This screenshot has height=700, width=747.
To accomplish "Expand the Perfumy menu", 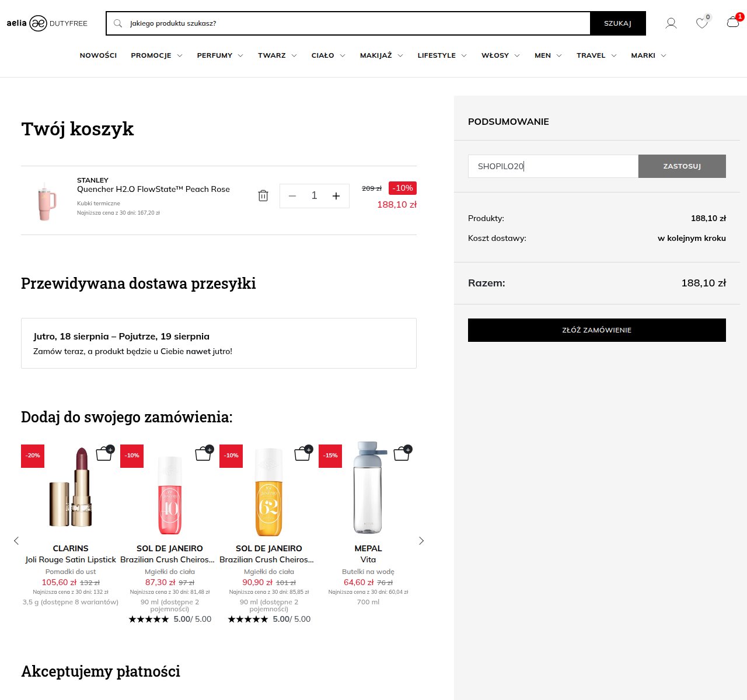I will [x=220, y=55].
